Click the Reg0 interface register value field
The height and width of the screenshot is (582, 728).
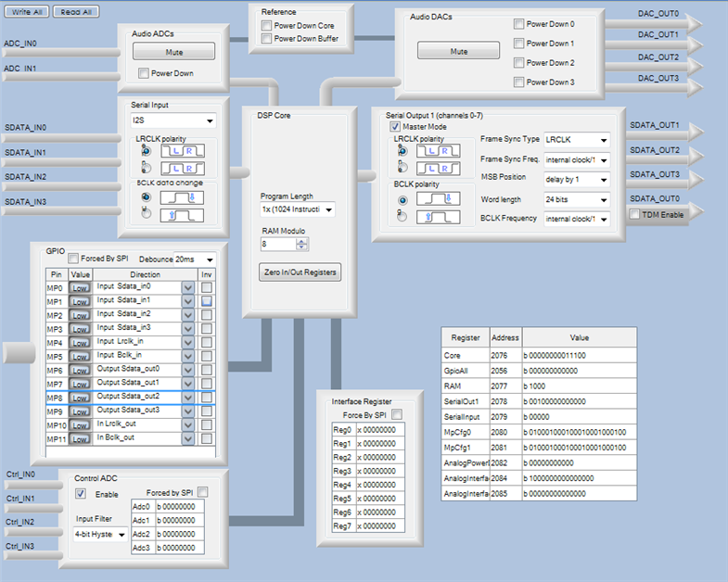(380, 430)
